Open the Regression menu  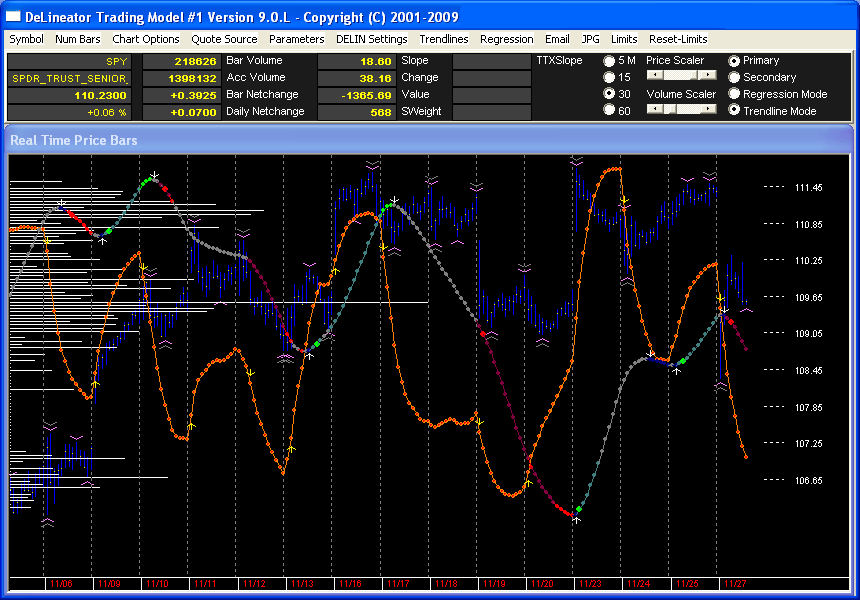coord(506,39)
